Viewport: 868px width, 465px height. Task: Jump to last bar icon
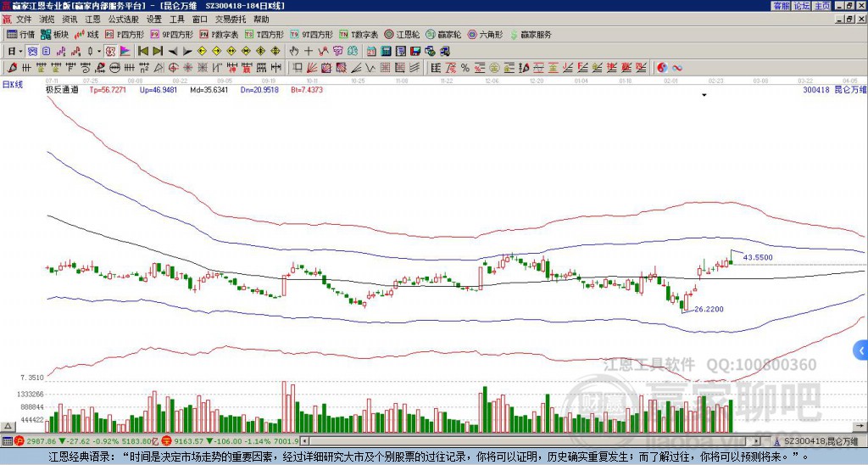(x=158, y=51)
